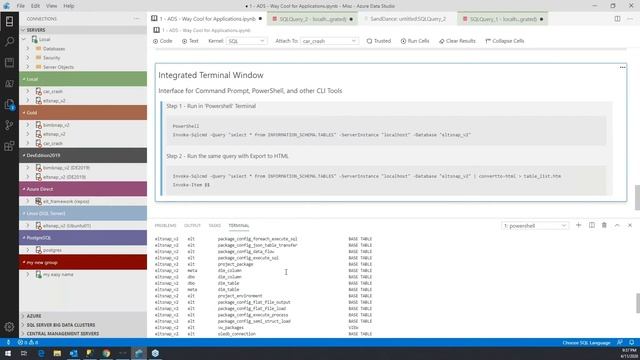640x360 pixels.
Task: Expand the Security folder
Action: (28, 58)
